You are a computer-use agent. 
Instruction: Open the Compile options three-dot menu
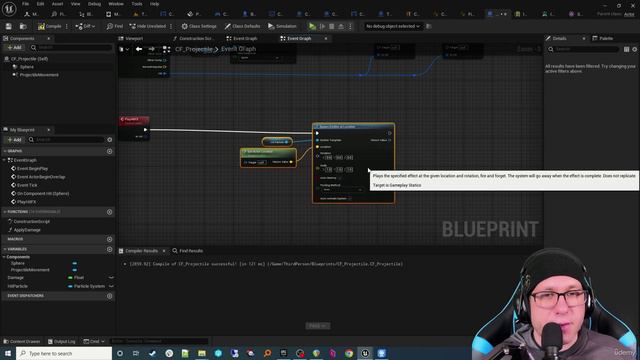point(67,26)
